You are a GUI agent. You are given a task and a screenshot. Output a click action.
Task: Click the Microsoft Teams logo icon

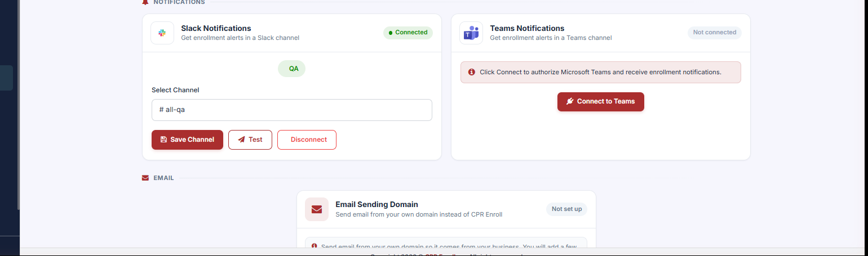point(471,33)
